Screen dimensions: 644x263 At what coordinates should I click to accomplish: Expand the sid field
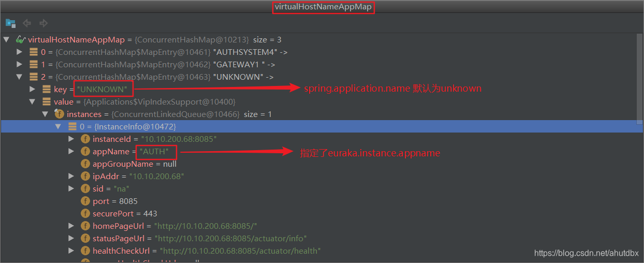[71, 188]
